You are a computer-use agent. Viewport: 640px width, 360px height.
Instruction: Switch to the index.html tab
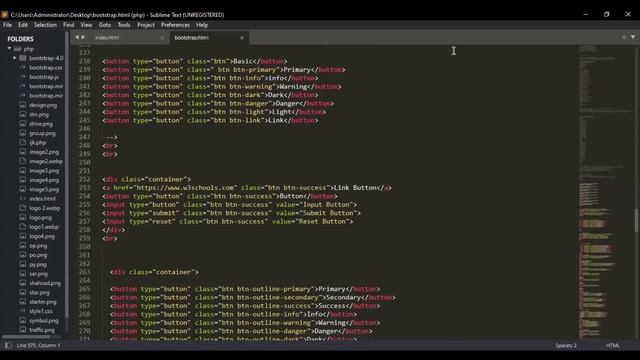pyautogui.click(x=107, y=38)
